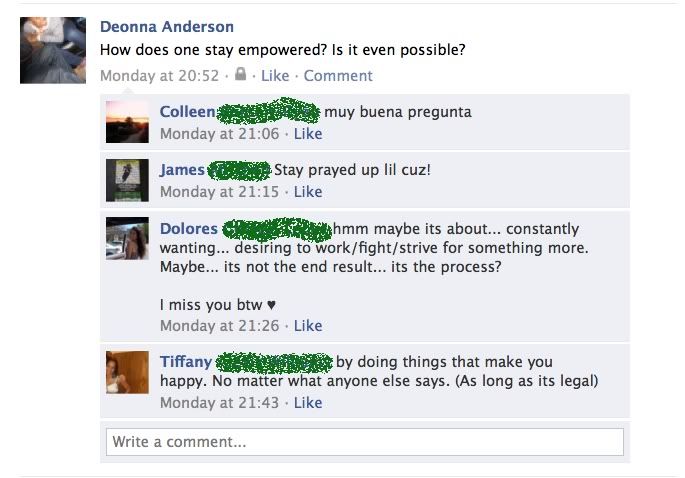Click Comment under the original post

tap(338, 76)
